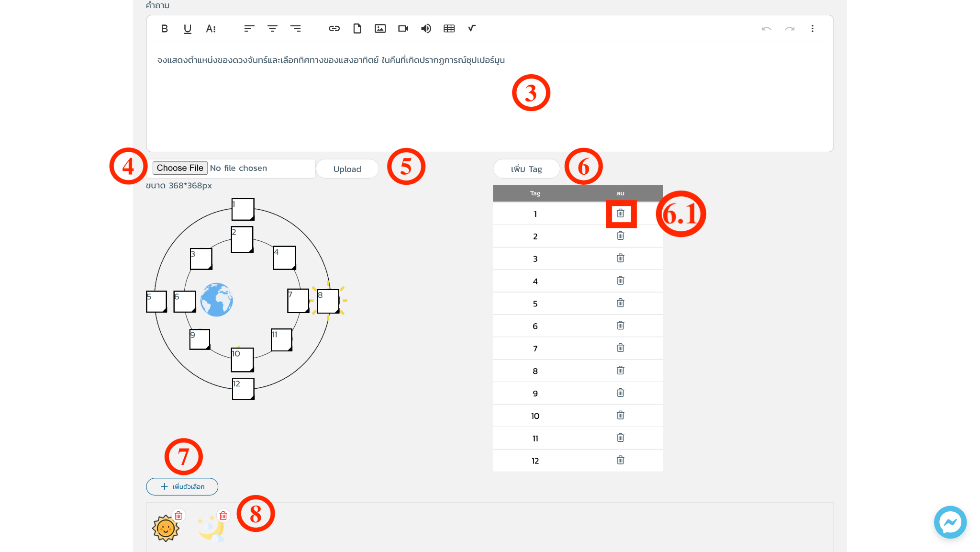Insert a math formula
The image size is (980, 552).
coord(472,29)
